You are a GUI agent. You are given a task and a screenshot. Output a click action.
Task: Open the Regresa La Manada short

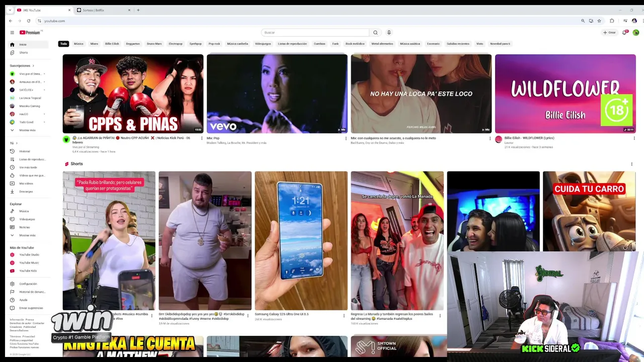click(397, 241)
